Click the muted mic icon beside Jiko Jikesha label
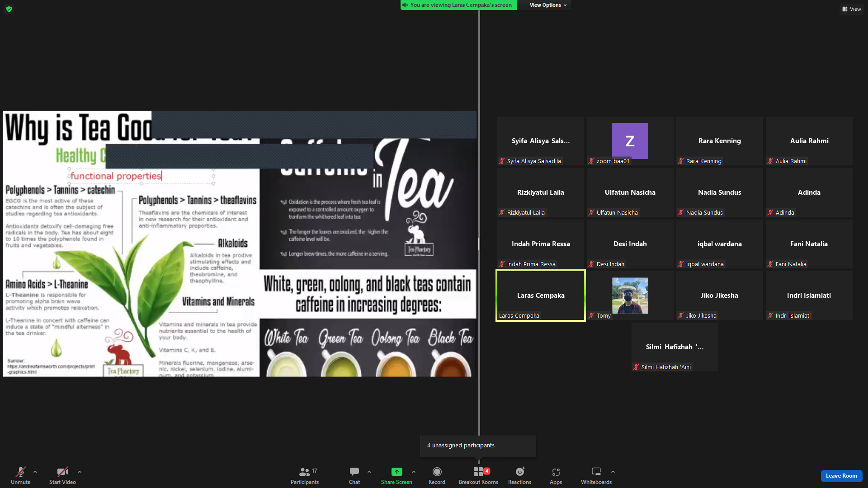868x488 pixels. click(x=681, y=315)
